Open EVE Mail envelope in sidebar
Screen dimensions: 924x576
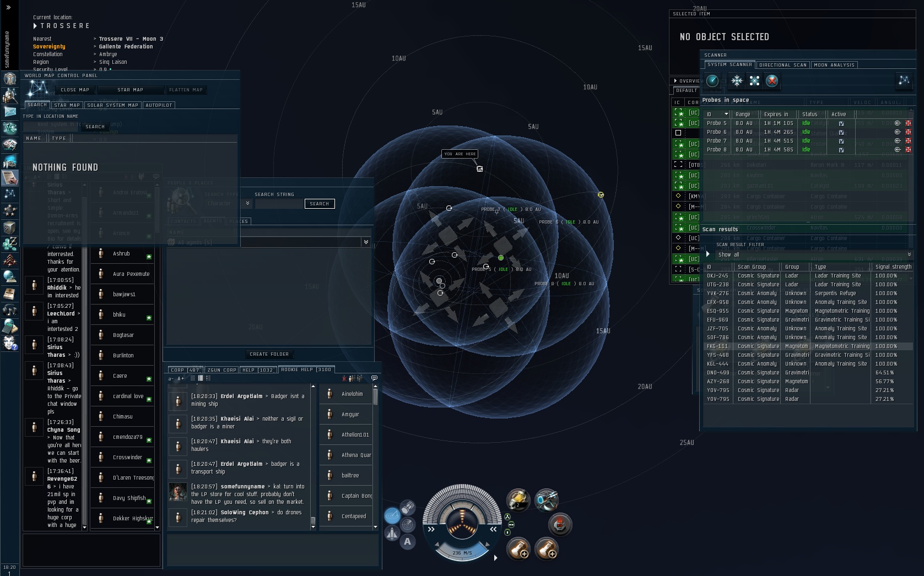pyautogui.click(x=10, y=112)
